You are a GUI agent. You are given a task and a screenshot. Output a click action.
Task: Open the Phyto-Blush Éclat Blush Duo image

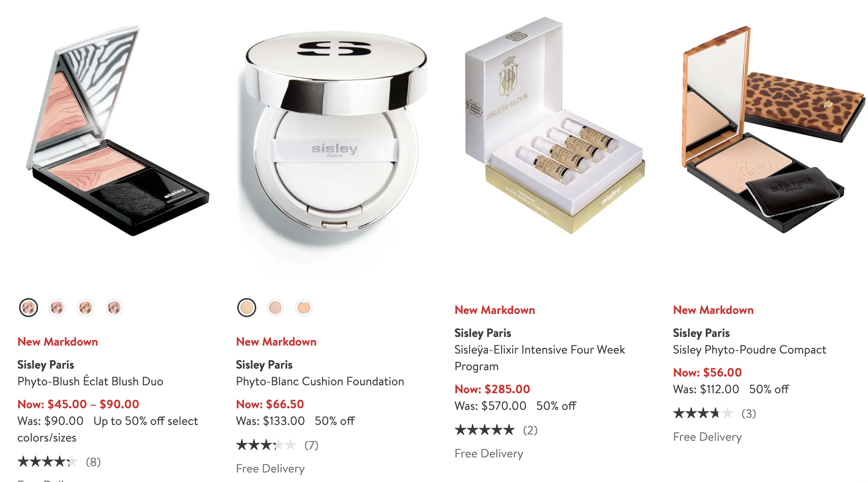coord(117,131)
